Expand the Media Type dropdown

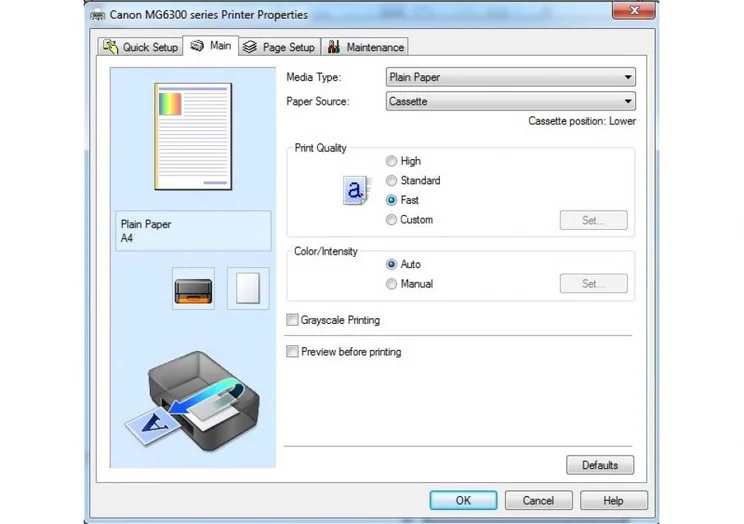pos(510,77)
